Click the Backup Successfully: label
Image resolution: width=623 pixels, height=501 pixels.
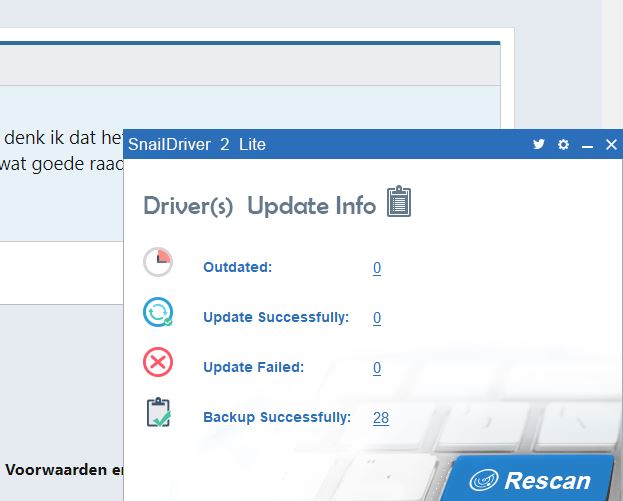pos(277,417)
